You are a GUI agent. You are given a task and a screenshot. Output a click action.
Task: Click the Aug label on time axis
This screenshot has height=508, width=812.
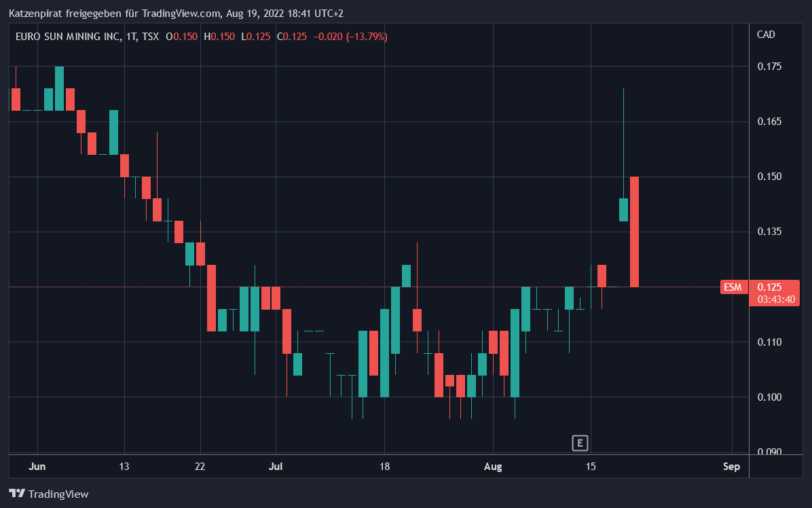(x=493, y=467)
